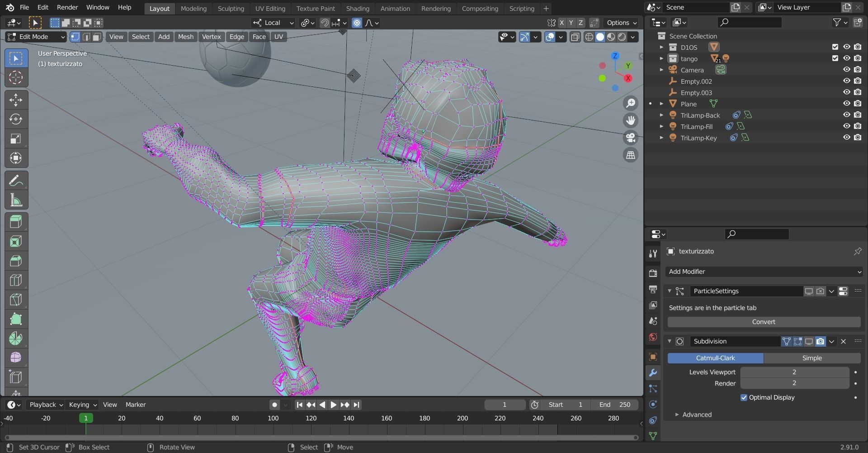Open the Render menu
This screenshot has height=453, width=868.
point(67,8)
